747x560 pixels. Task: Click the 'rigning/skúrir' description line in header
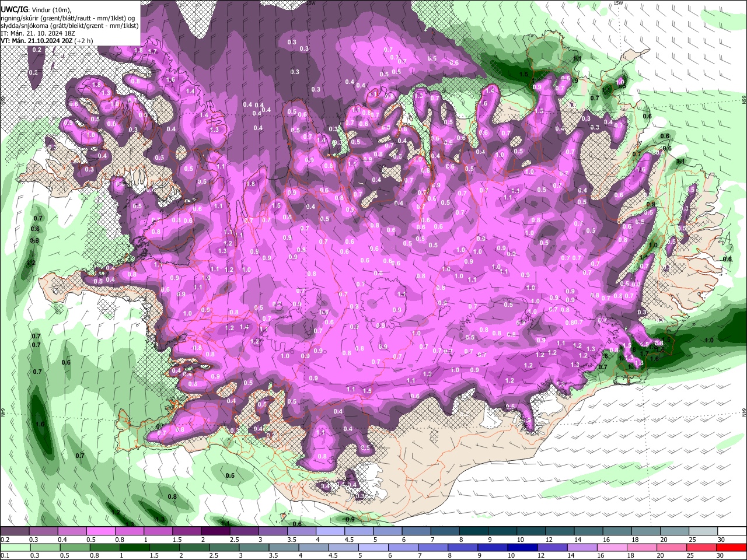(68, 17)
